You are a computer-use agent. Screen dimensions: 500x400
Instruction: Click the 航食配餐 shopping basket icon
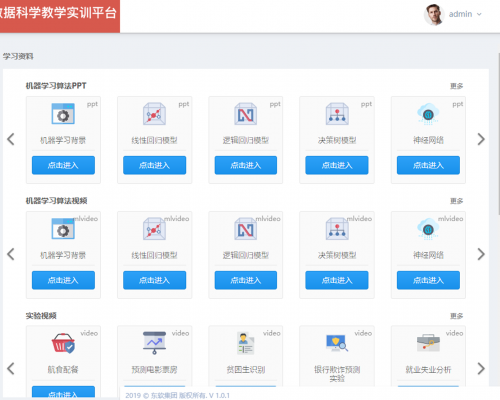tap(63, 343)
